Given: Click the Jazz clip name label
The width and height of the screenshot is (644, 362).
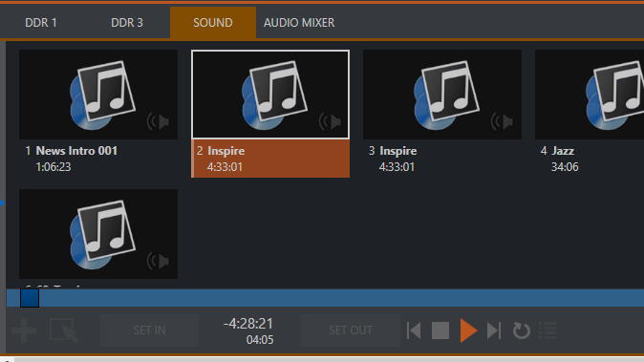Looking at the screenshot, I should [x=563, y=151].
